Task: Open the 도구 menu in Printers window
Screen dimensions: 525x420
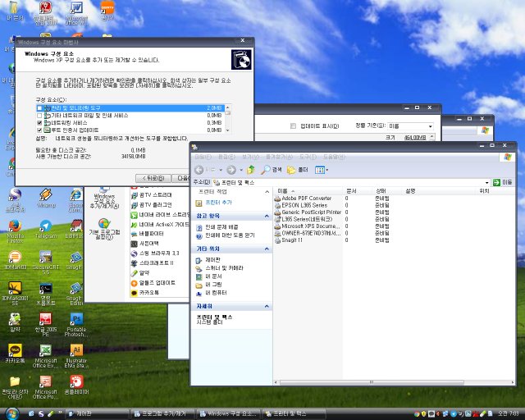Action: 308,157
